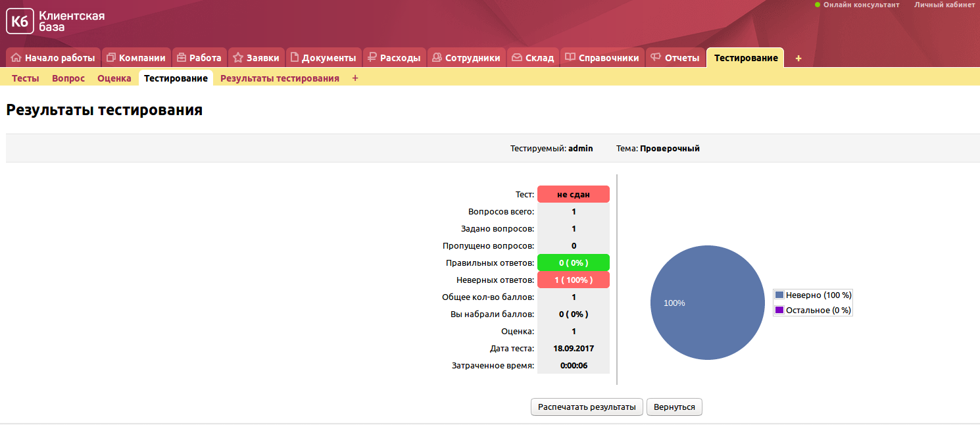Click the house icon on Начало работы tab

click(16, 58)
